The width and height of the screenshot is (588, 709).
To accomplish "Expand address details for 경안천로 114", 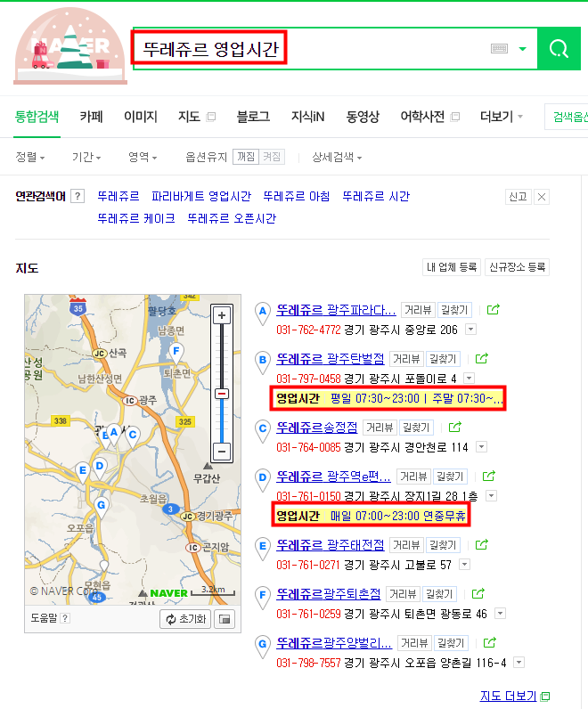I will pos(482,447).
